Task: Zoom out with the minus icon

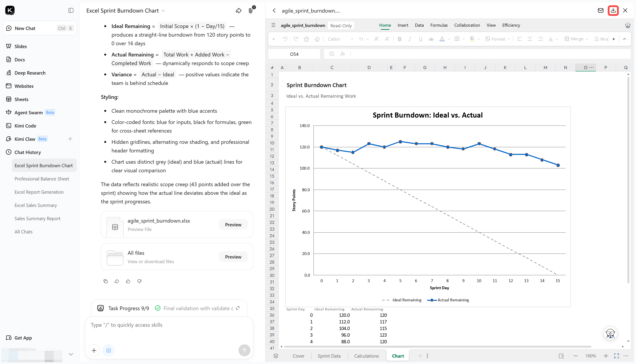Action: pos(575,356)
